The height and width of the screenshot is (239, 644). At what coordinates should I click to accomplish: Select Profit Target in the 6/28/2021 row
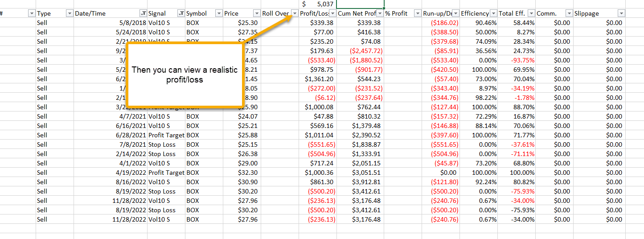[166, 135]
